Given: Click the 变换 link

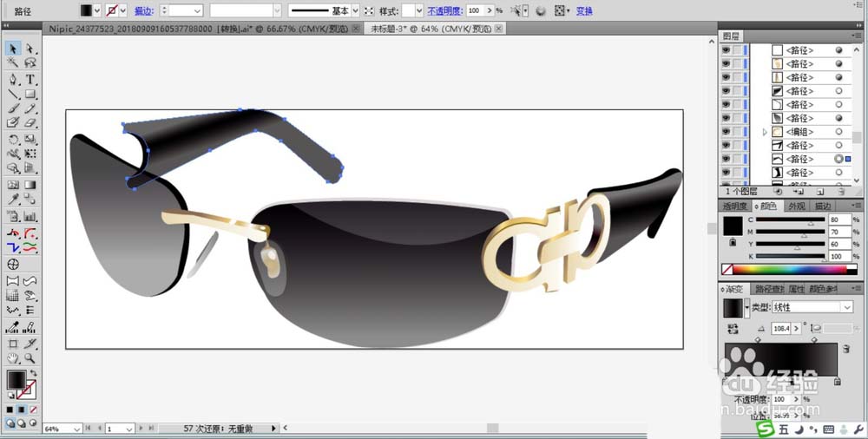Looking at the screenshot, I should click(x=584, y=10).
